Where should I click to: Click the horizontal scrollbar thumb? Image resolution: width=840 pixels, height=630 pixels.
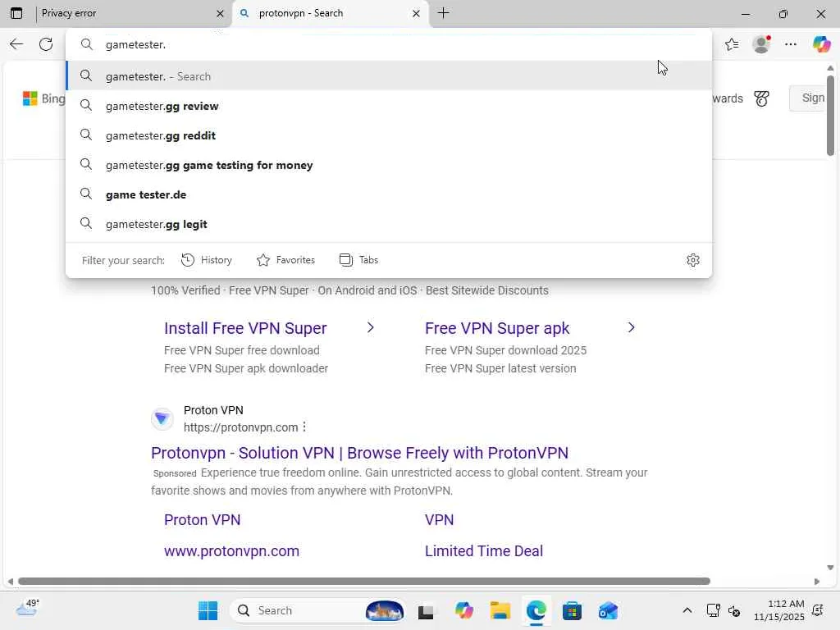(x=363, y=582)
